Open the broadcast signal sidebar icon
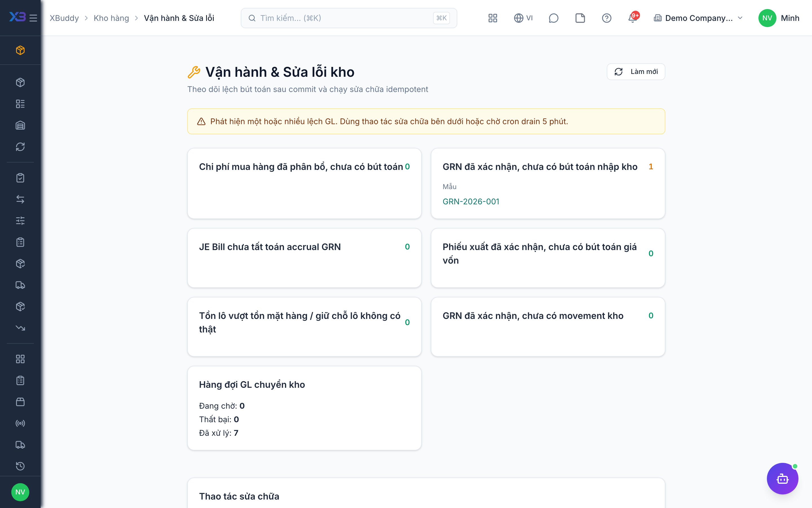Image resolution: width=812 pixels, height=508 pixels. pos(20,423)
